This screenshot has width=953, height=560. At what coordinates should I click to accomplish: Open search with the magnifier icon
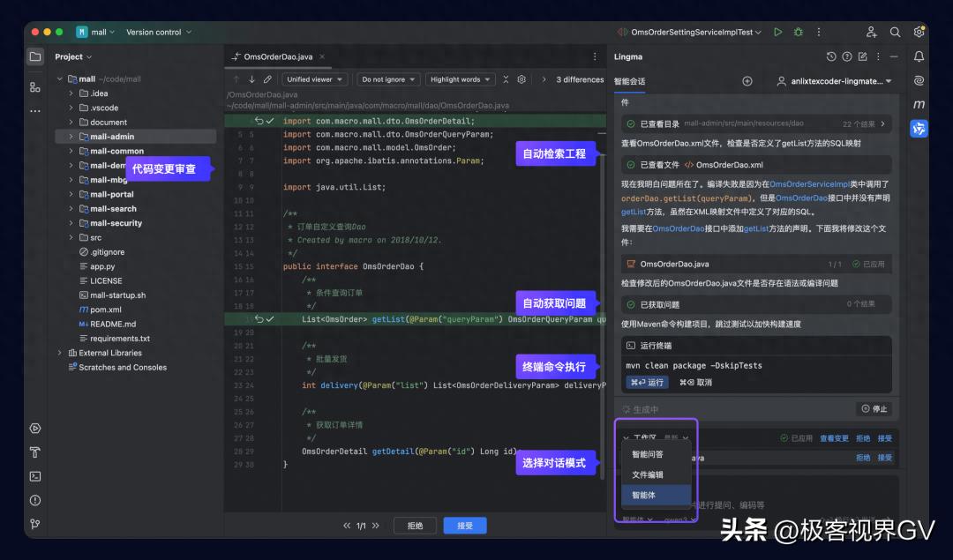895,32
